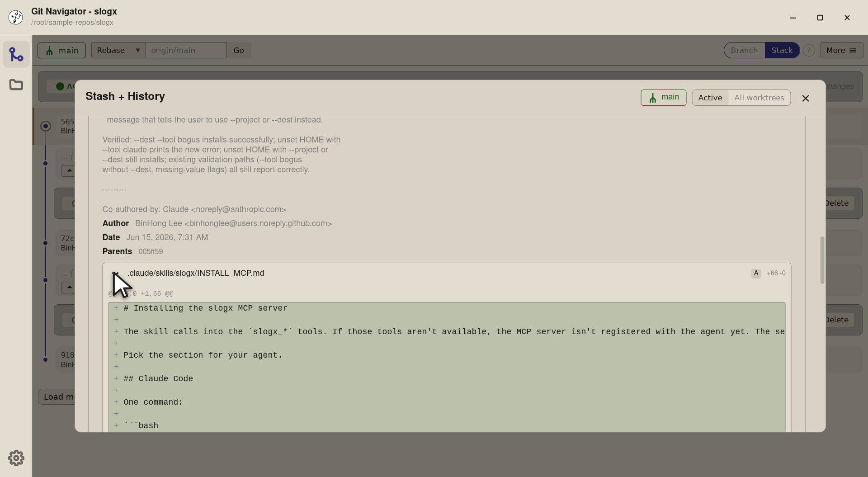Click the main branch button in toolbar
The width and height of the screenshot is (868, 477).
pos(61,50)
